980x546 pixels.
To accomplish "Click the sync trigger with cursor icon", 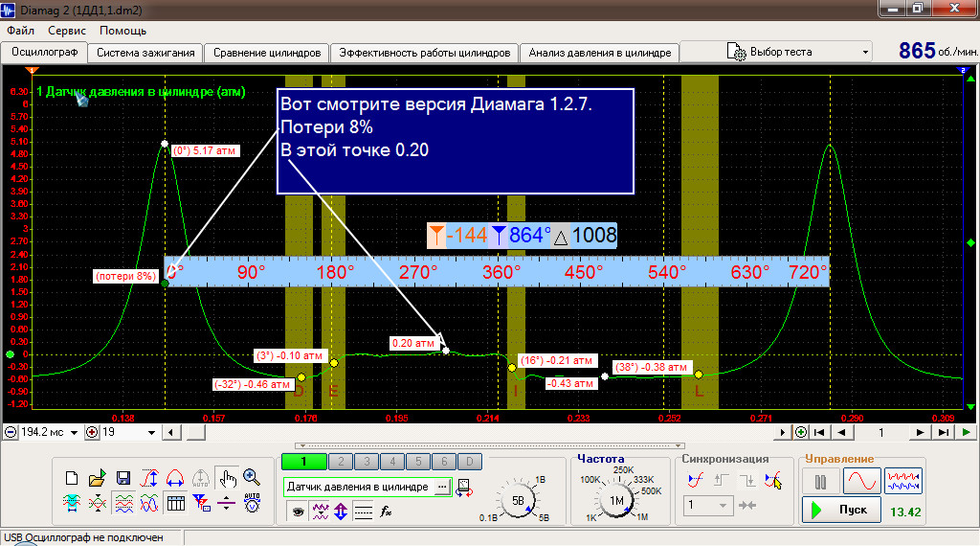I will click(x=773, y=480).
